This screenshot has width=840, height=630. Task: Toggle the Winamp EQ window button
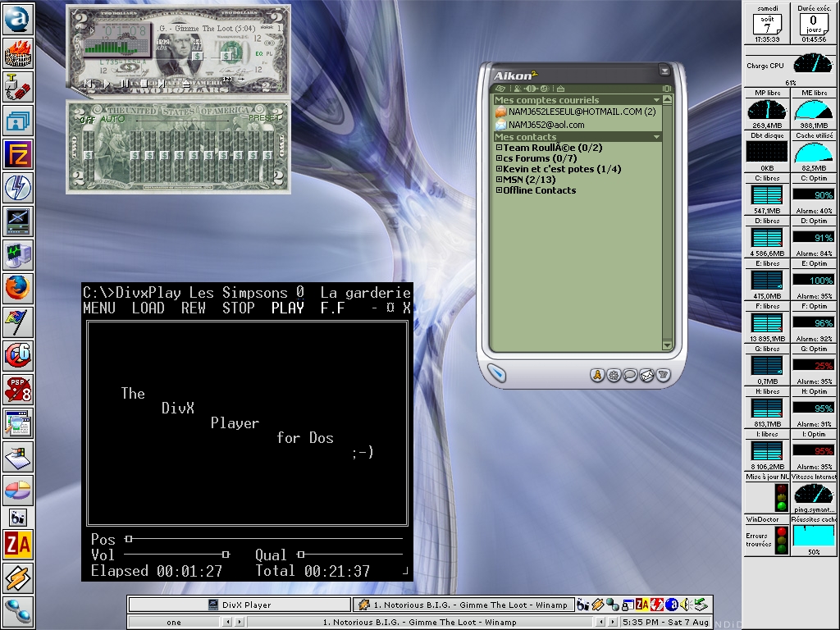pyautogui.click(x=258, y=53)
